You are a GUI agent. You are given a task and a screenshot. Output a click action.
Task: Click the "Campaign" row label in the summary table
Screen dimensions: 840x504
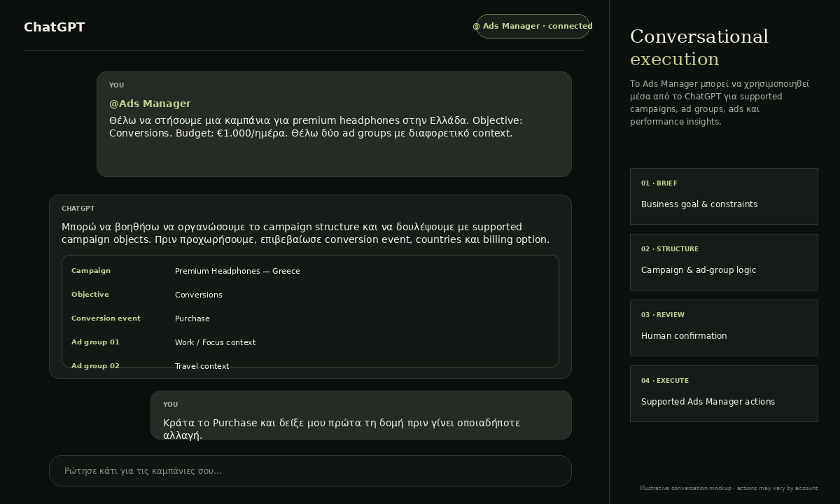(91, 271)
